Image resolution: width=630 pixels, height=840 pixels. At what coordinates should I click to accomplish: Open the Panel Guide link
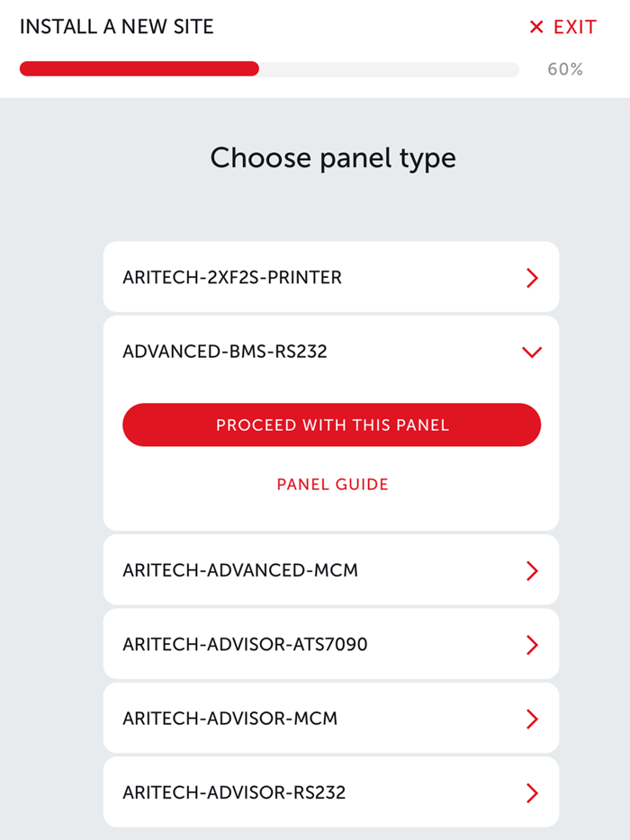(332, 484)
